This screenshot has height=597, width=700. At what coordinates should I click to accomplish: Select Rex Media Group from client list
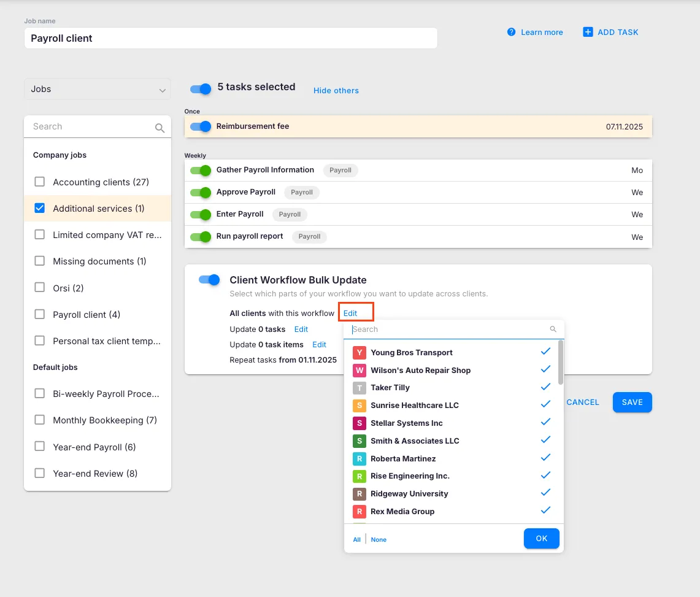point(402,512)
